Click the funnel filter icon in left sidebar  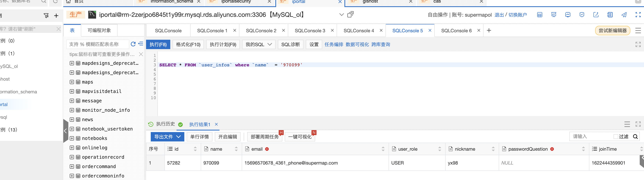(x=46, y=15)
